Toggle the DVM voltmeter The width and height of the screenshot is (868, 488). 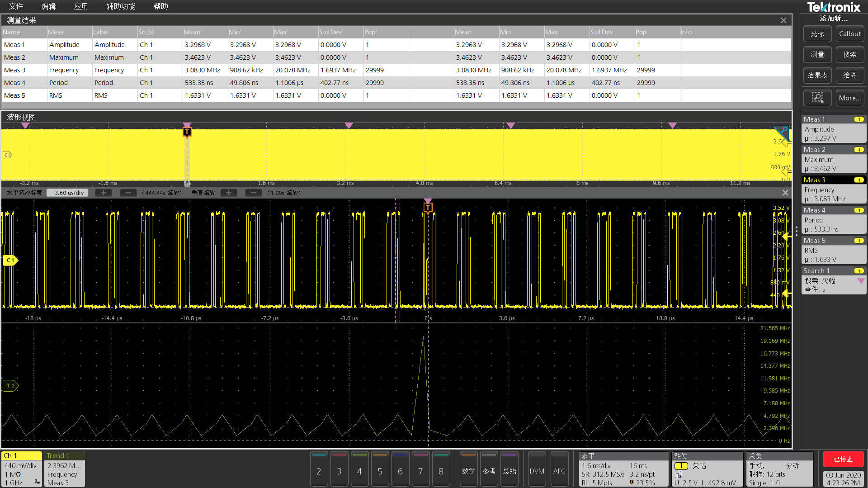(537, 469)
